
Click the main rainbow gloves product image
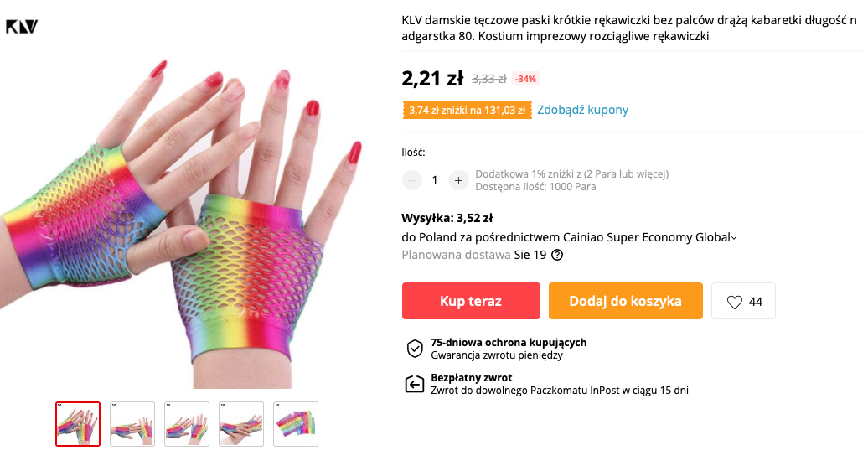tap(183, 221)
